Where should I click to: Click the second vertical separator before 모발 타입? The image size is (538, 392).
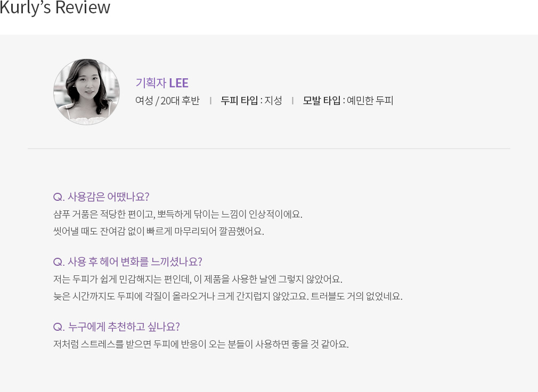point(292,101)
